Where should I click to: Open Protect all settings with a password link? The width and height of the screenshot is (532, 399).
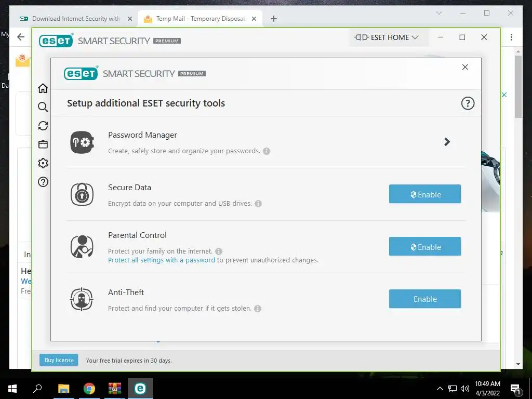coord(162,260)
